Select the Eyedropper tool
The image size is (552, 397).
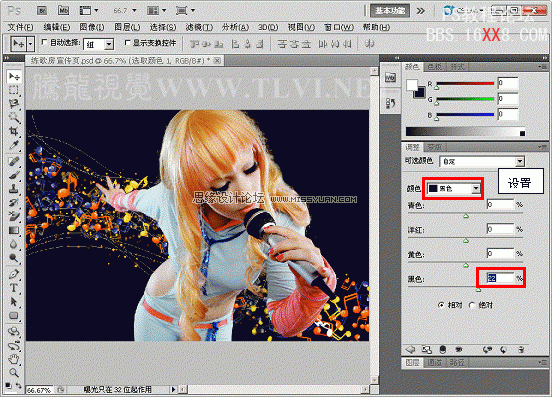pyautogui.click(x=14, y=145)
